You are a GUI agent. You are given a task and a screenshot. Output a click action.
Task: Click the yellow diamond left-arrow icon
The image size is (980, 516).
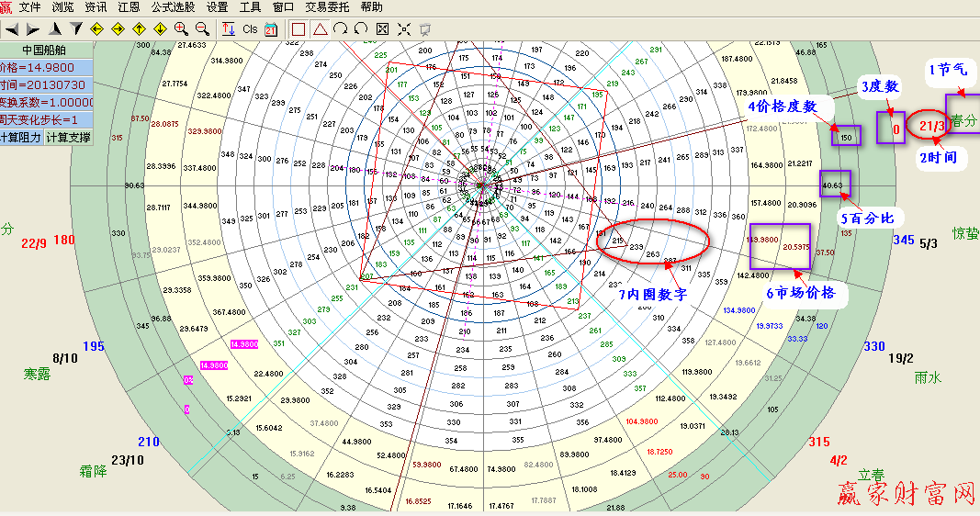click(96, 29)
